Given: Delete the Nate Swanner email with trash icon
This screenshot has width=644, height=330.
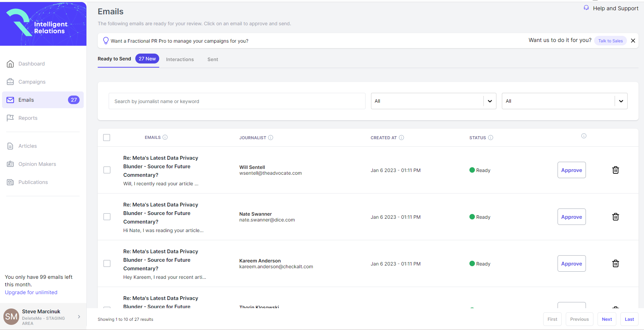Looking at the screenshot, I should 616,217.
